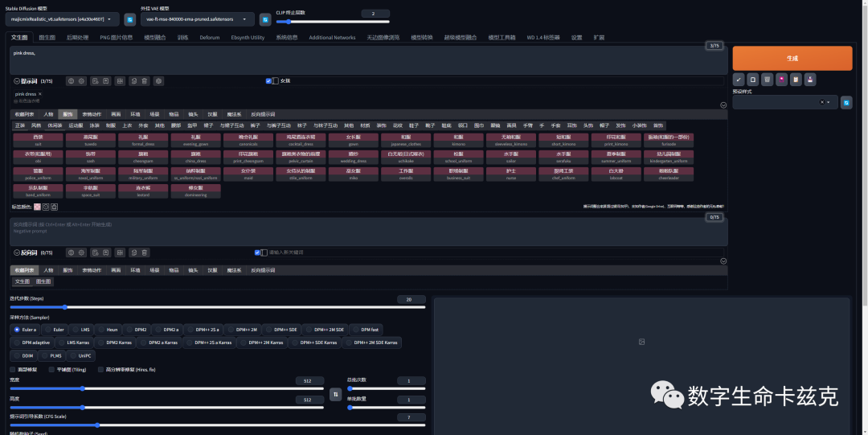Click the CLIP skip layers slider

[333, 22]
